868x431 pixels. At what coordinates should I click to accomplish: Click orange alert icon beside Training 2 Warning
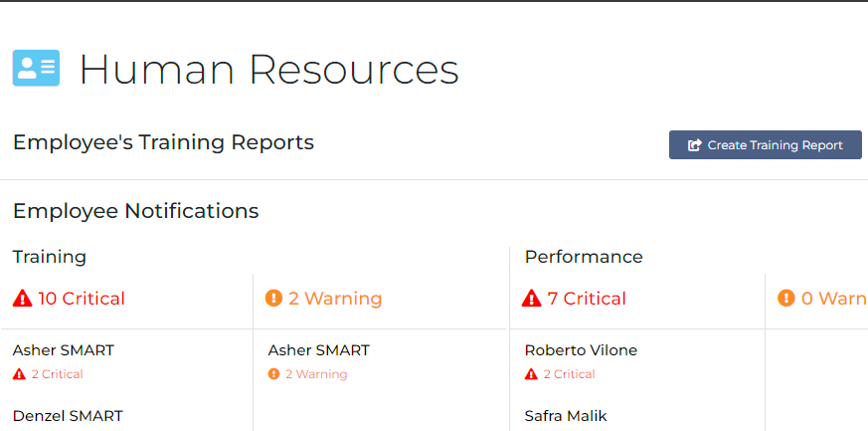[274, 299]
